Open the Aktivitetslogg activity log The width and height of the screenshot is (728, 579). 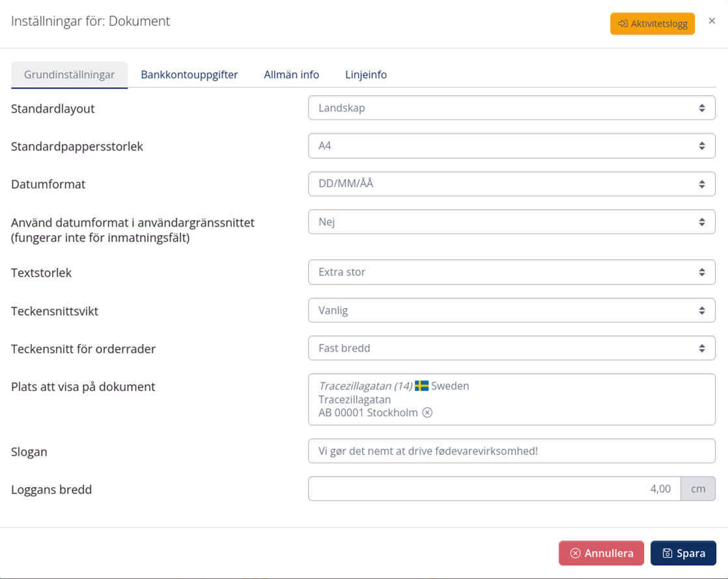tap(652, 23)
